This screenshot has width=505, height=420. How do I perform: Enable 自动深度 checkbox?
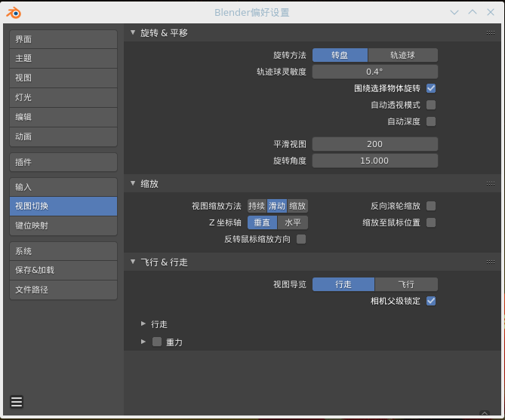(431, 121)
